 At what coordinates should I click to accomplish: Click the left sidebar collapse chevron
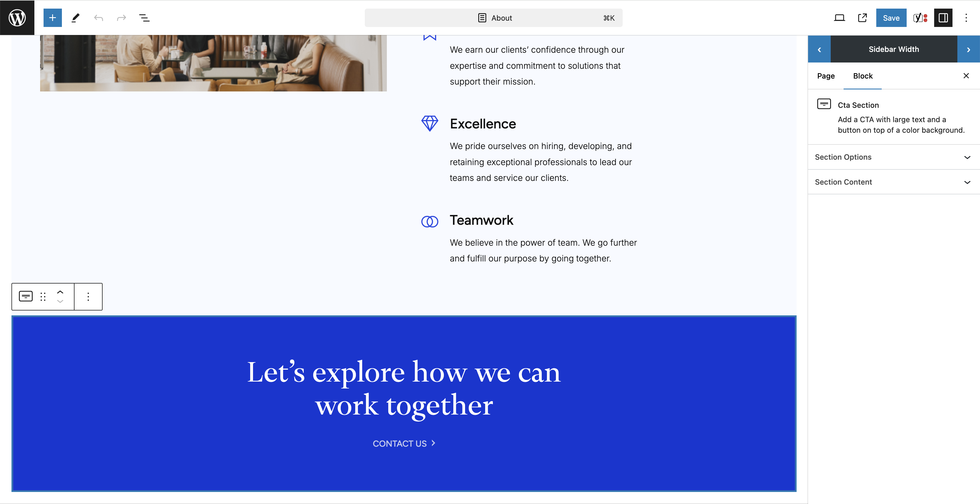click(819, 49)
